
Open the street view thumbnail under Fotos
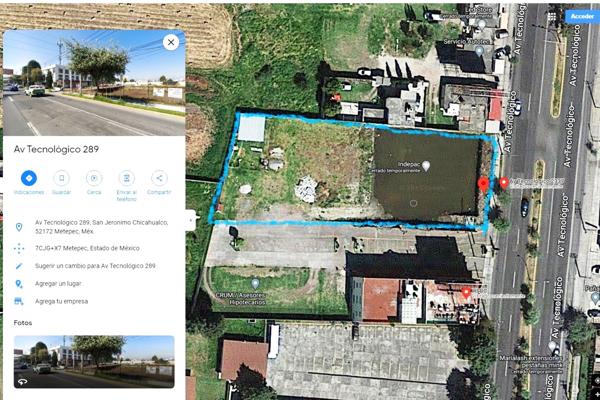[x=94, y=362]
